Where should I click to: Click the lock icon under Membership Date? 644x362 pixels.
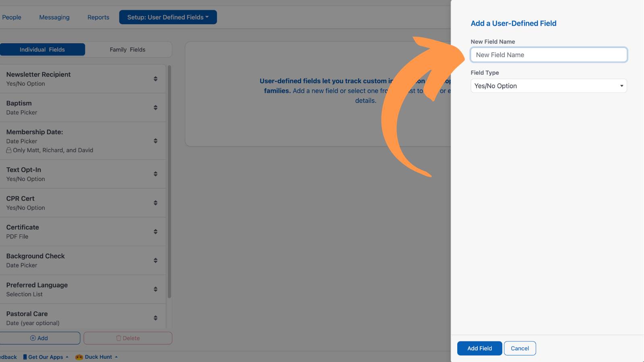[9, 150]
